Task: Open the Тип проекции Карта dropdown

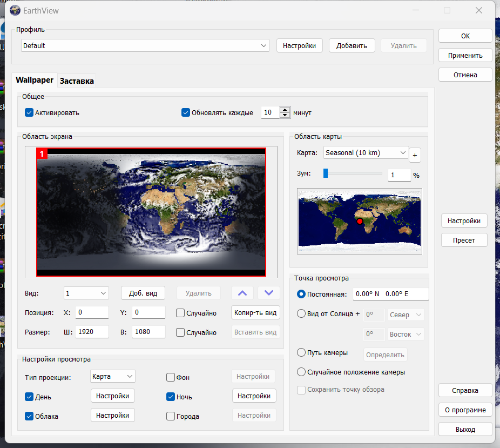Action: pyautogui.click(x=130, y=376)
